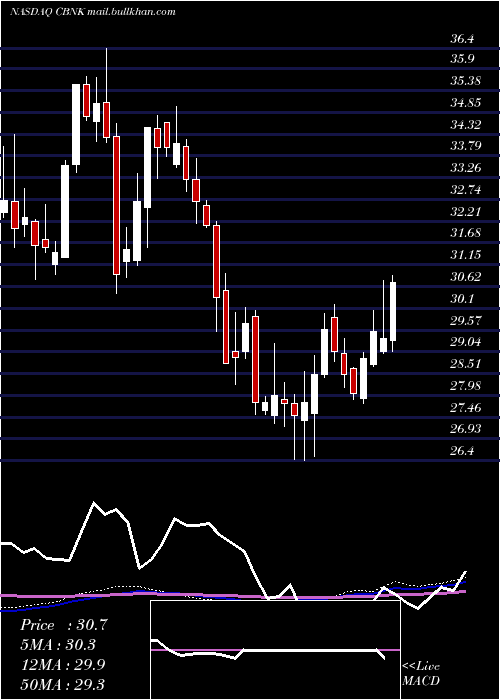Click the 50MA : 29.3 readout
Image resolution: width=500 pixels, height=700 pixels.
coord(63,684)
